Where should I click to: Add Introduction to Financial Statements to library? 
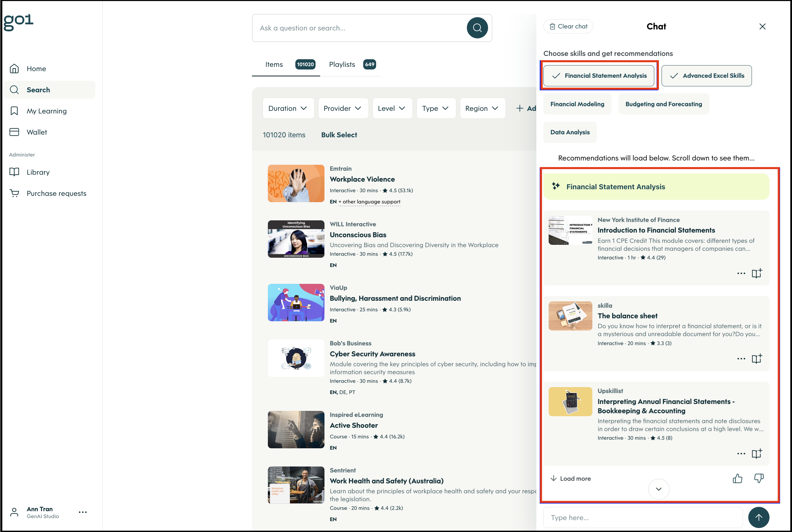click(x=757, y=274)
